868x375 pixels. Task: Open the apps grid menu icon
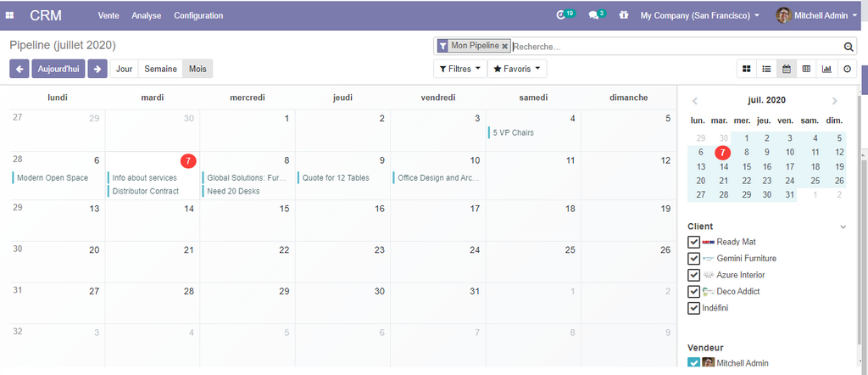[x=11, y=15]
